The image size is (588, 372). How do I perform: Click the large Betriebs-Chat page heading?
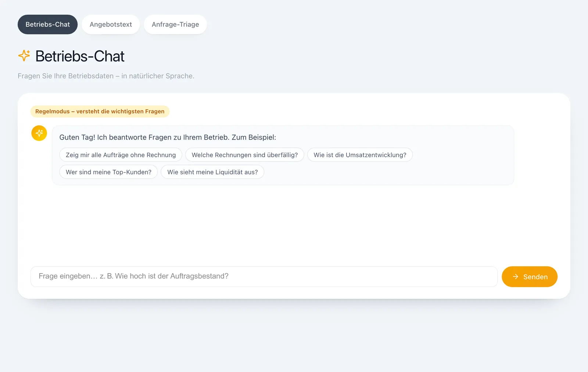[80, 56]
